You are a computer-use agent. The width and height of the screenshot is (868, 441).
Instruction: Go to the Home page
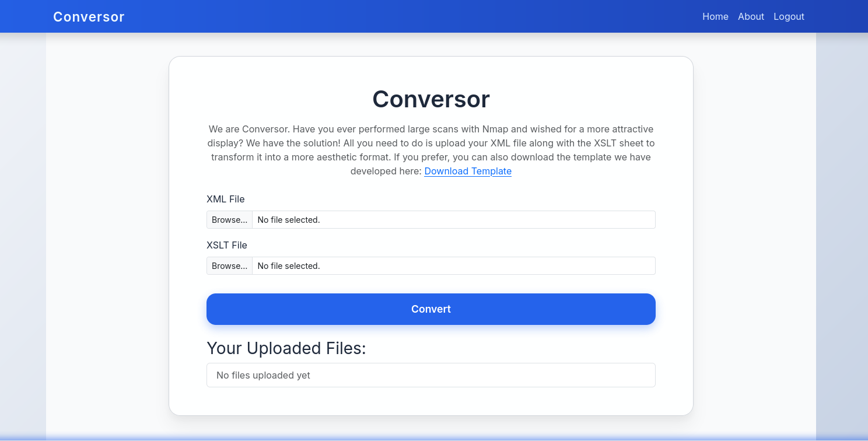(715, 16)
